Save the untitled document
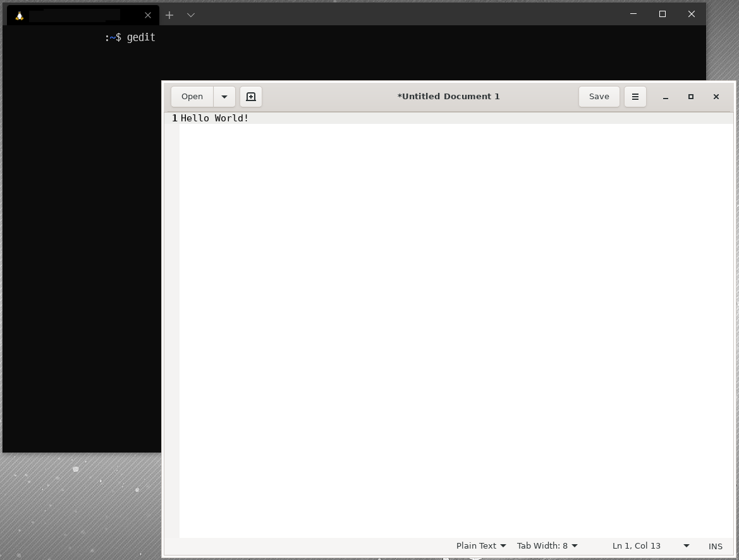 click(599, 97)
